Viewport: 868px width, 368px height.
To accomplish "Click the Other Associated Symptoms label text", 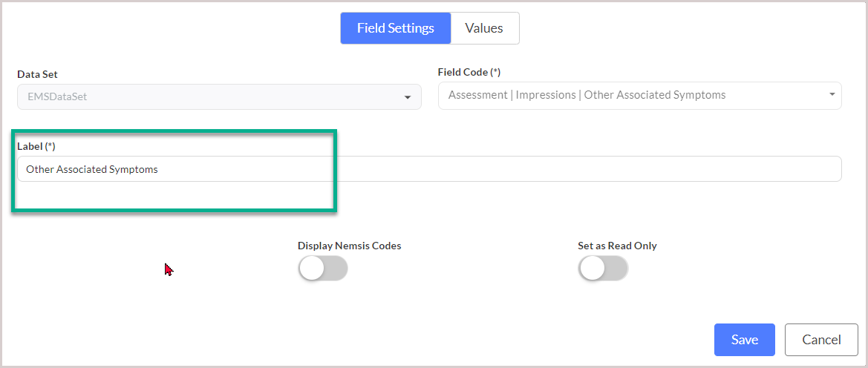I will point(92,169).
